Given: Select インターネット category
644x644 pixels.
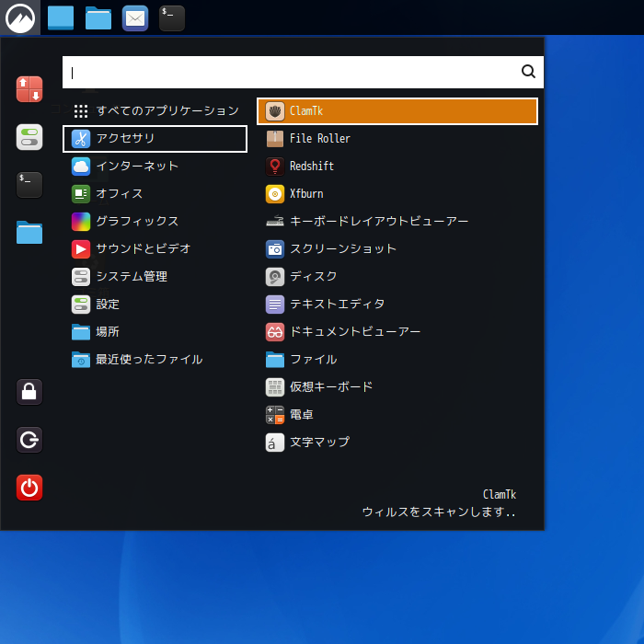Looking at the screenshot, I should click(155, 166).
